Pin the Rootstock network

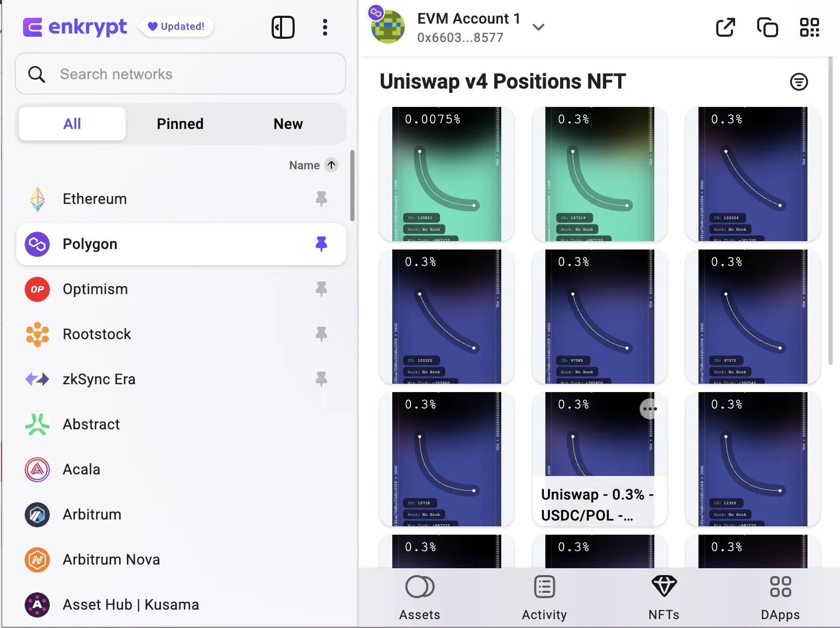click(x=321, y=334)
